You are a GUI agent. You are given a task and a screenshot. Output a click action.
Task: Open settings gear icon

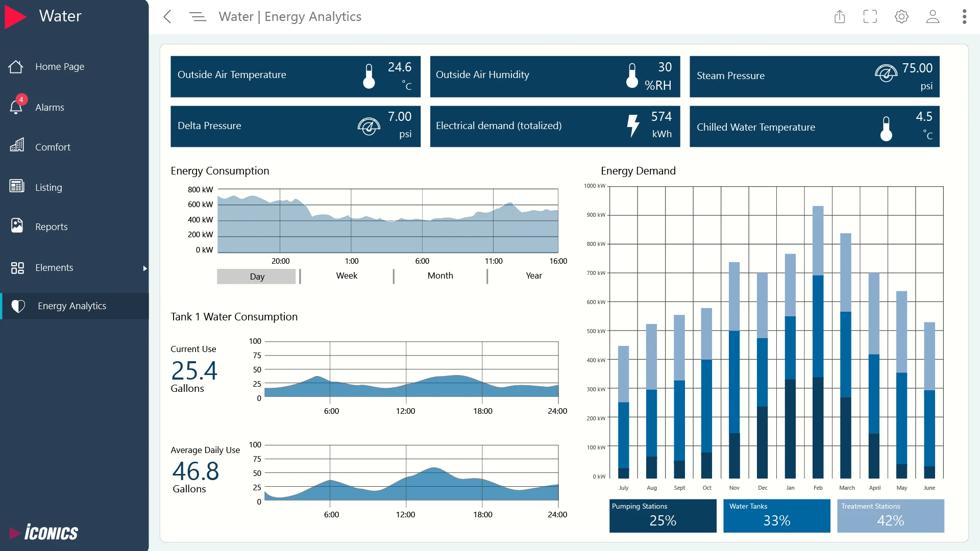pyautogui.click(x=901, y=17)
